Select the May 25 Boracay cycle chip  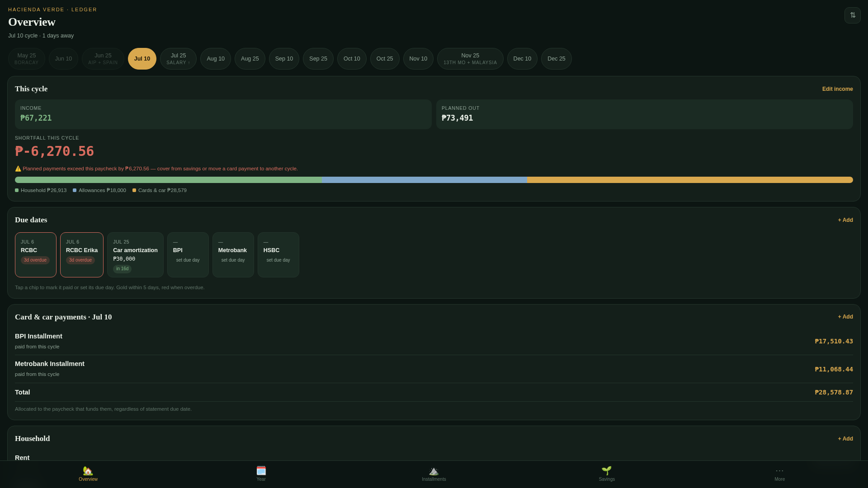tap(27, 59)
